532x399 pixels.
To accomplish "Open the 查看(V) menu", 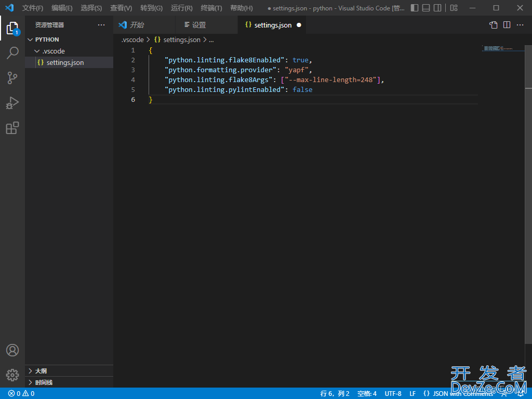I will (121, 8).
